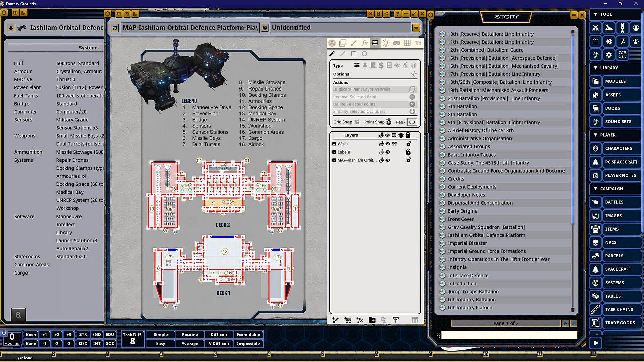Click add folder layer icon
Viewport: 644px width, 362px height.
(372, 320)
